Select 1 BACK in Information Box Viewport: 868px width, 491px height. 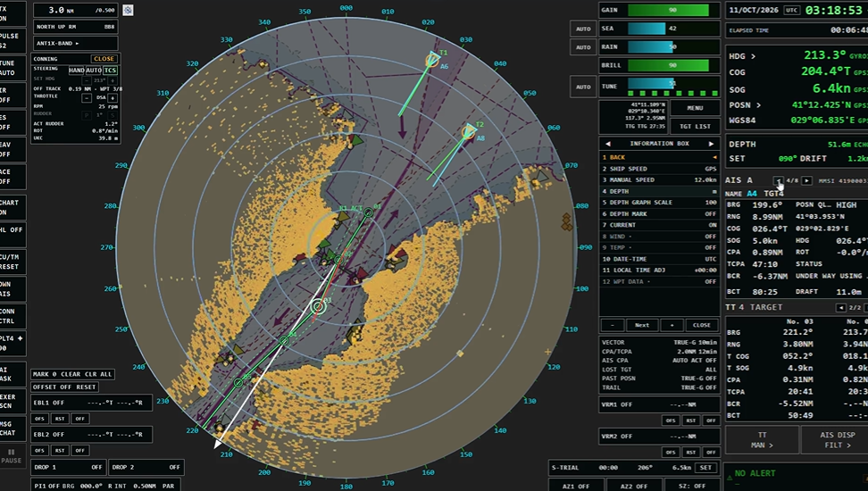[x=659, y=157]
